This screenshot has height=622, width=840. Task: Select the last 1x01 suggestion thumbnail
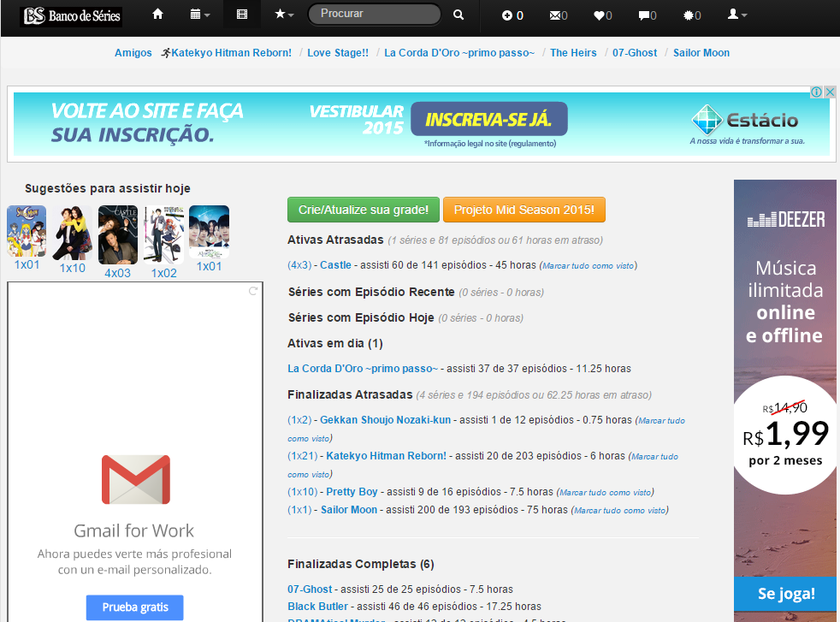pos(209,232)
